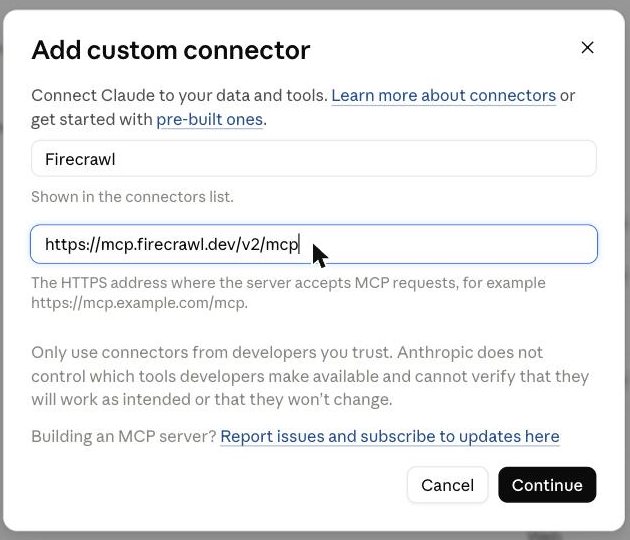Viewport: 630px width, 540px height.
Task: Open Report issues and subscribe to updates link
Action: tap(390, 436)
